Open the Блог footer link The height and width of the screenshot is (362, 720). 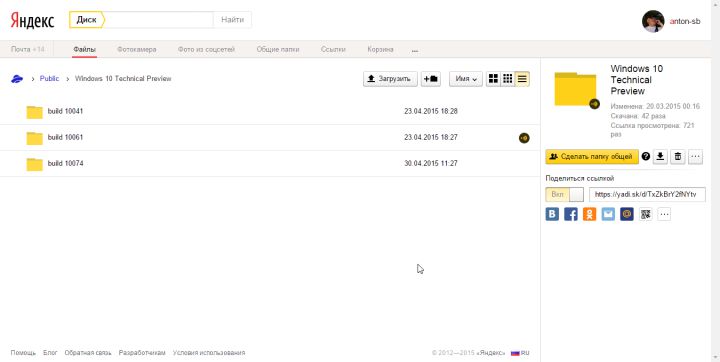coord(50,353)
